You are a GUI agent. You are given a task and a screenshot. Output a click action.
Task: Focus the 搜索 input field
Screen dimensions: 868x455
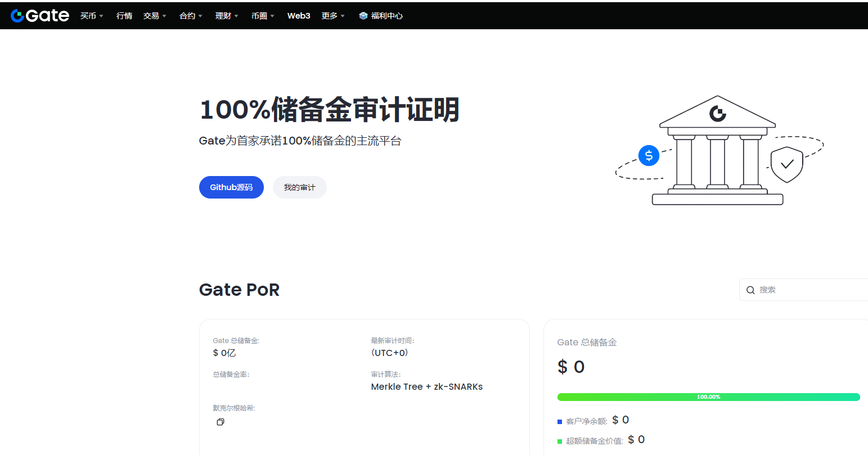tap(810, 290)
